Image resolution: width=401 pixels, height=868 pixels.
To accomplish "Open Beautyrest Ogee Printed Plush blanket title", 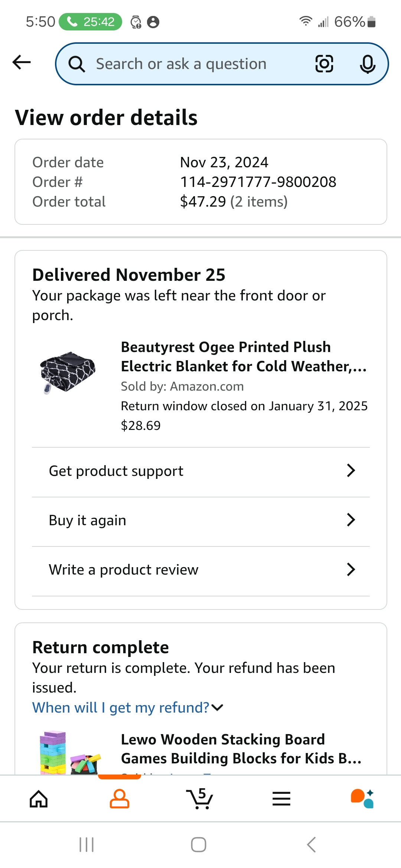I will pyautogui.click(x=244, y=356).
